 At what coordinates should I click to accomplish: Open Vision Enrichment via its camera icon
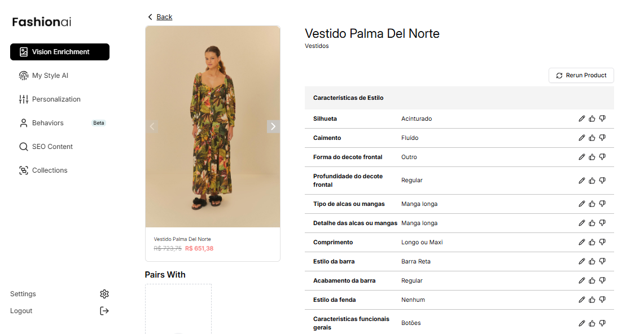(24, 51)
